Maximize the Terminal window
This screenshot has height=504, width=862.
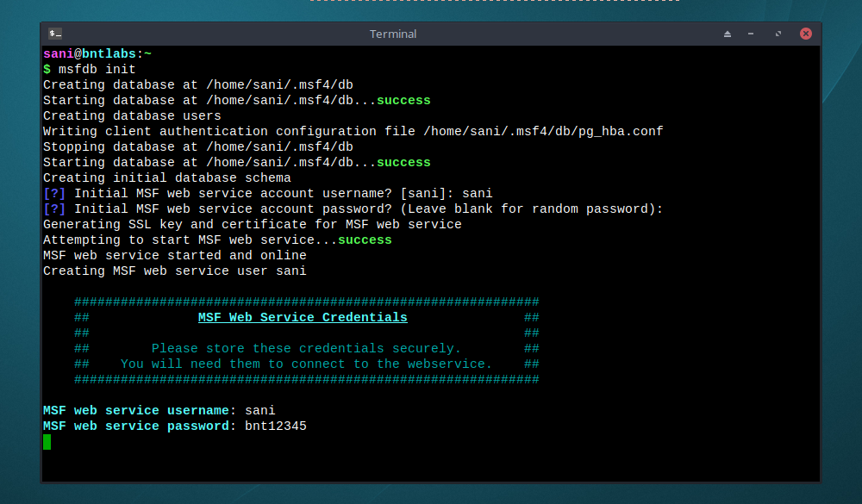(778, 34)
